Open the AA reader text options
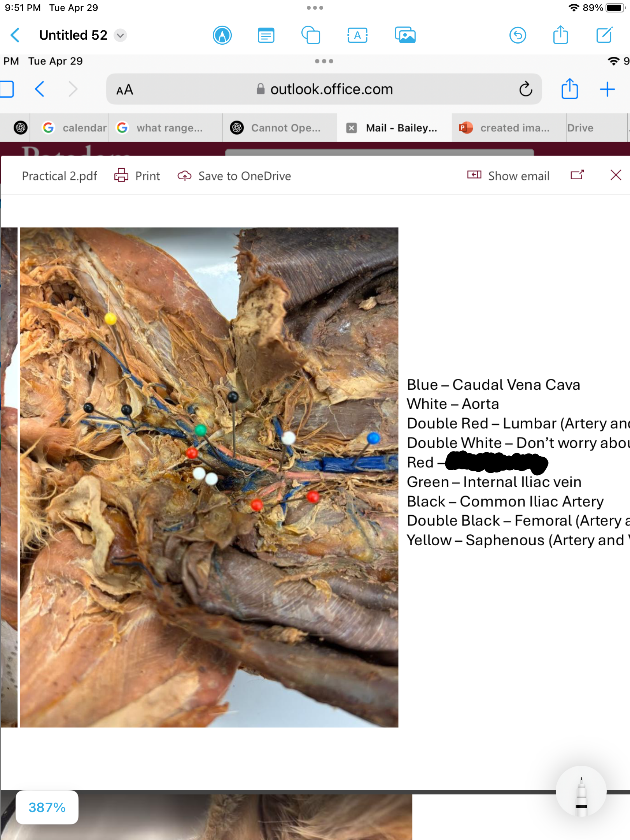Screen dimensions: 630x840 [x=125, y=90]
